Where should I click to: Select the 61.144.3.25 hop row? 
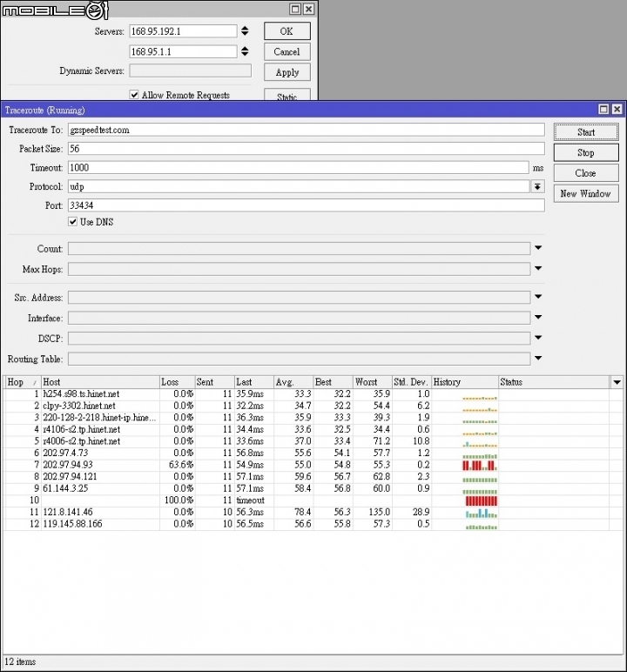point(313,488)
